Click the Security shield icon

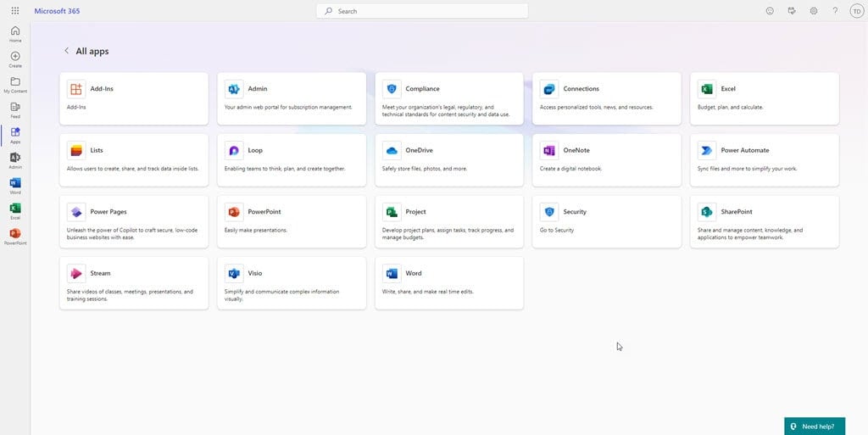click(x=549, y=212)
